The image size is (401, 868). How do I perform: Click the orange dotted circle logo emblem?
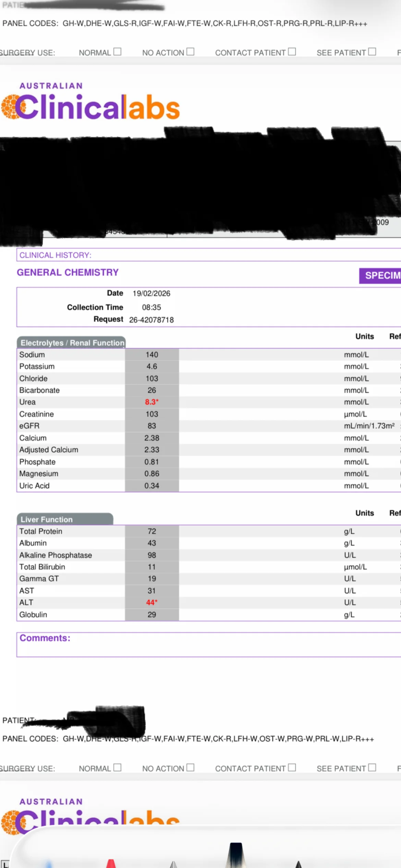[x=10, y=107]
